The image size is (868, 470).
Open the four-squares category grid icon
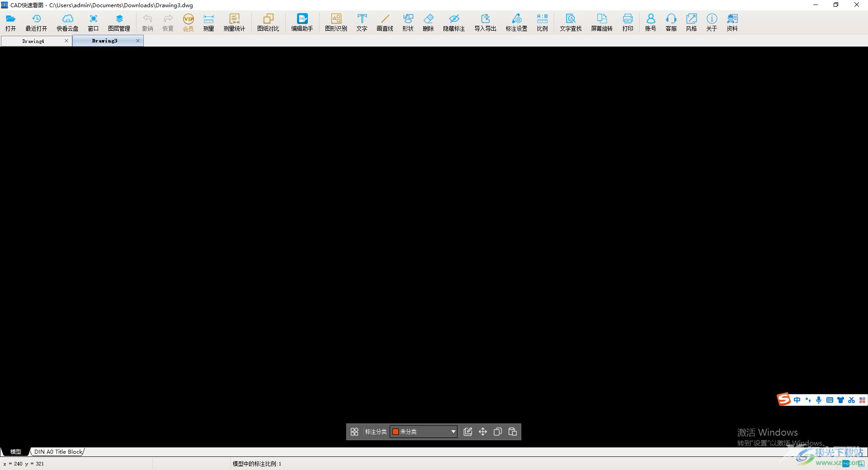pos(354,432)
